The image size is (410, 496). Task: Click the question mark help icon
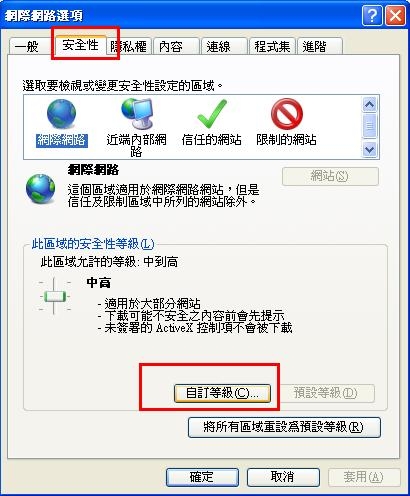(x=372, y=15)
